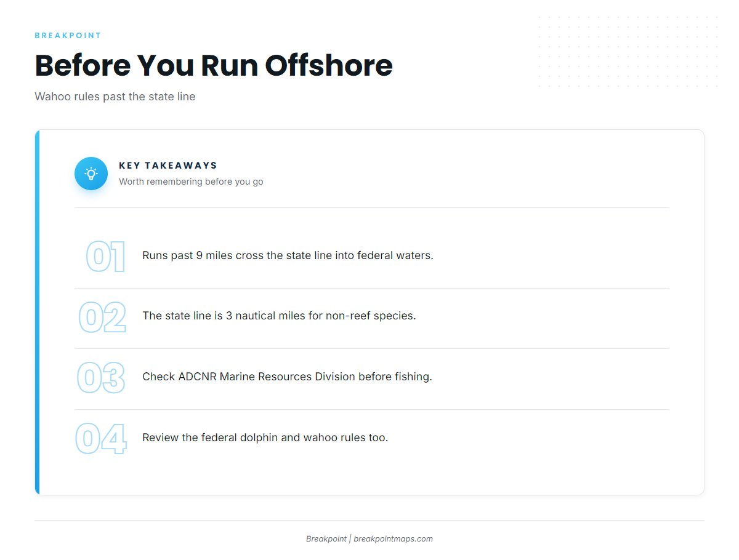This screenshot has width=739, height=560.
Task: Select 'Check ADCNR Marine Resources Division' takeaway
Action: pos(287,377)
